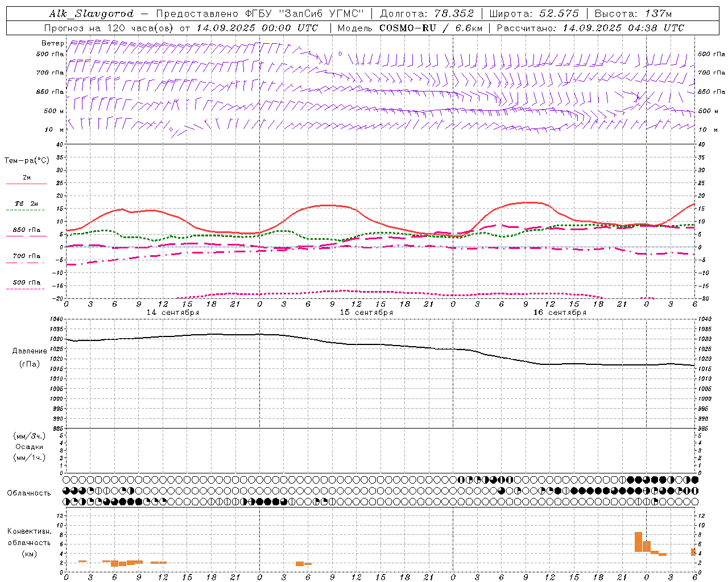Click the 16 сентября date label
Image resolution: width=728 pixels, height=582 pixels.
560,313
